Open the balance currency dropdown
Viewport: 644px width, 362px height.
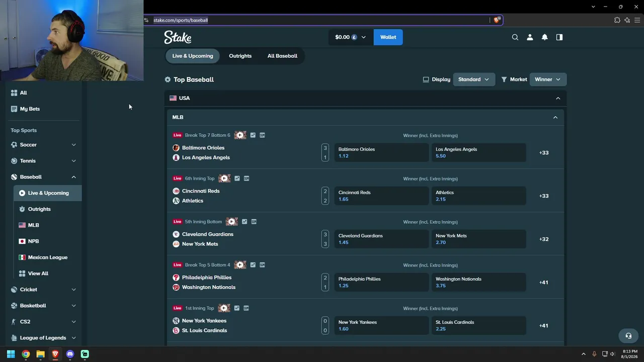(351, 37)
